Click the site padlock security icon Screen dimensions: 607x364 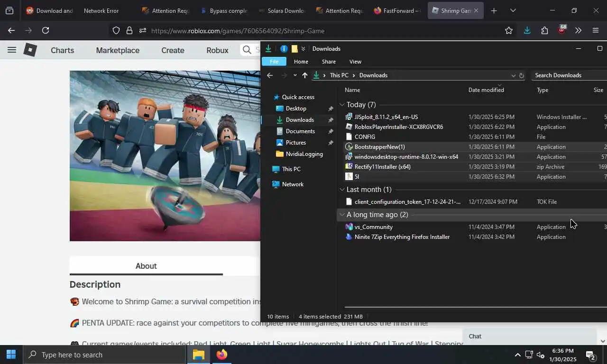click(129, 30)
